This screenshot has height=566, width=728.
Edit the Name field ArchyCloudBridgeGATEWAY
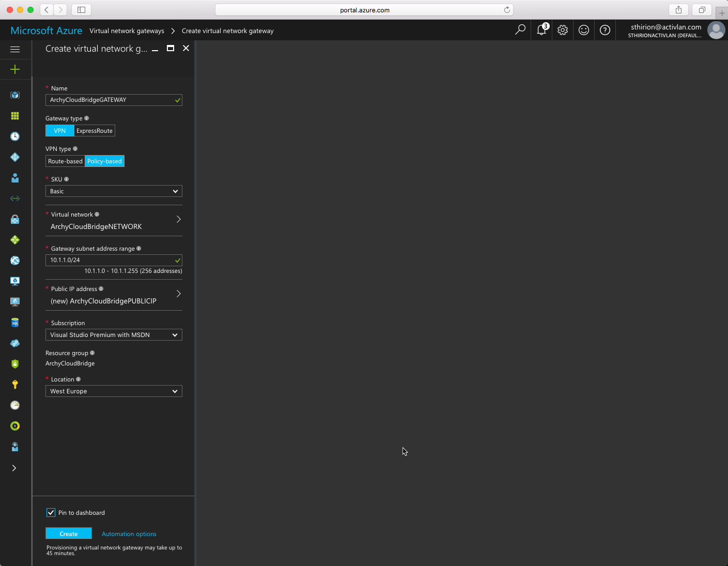[x=114, y=100]
